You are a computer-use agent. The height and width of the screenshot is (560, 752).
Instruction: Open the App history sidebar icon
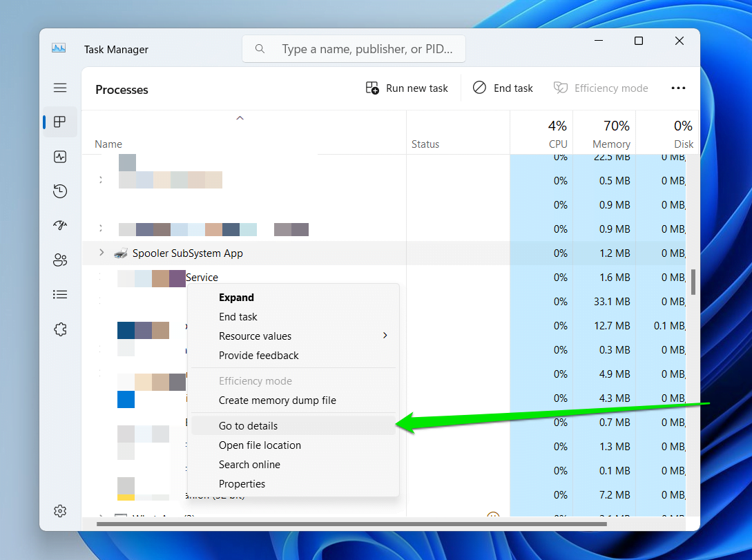point(60,191)
